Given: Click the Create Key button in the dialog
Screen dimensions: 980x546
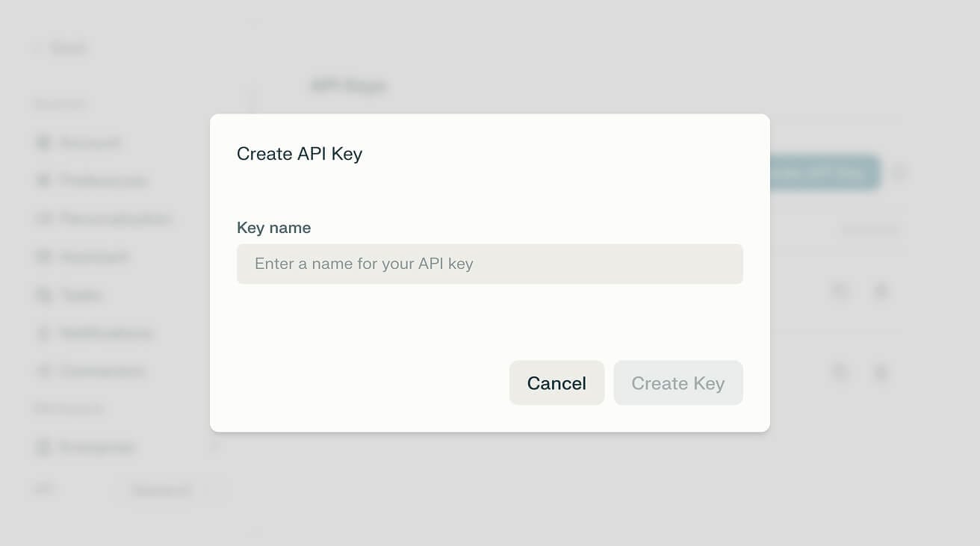Looking at the screenshot, I should click(x=677, y=383).
